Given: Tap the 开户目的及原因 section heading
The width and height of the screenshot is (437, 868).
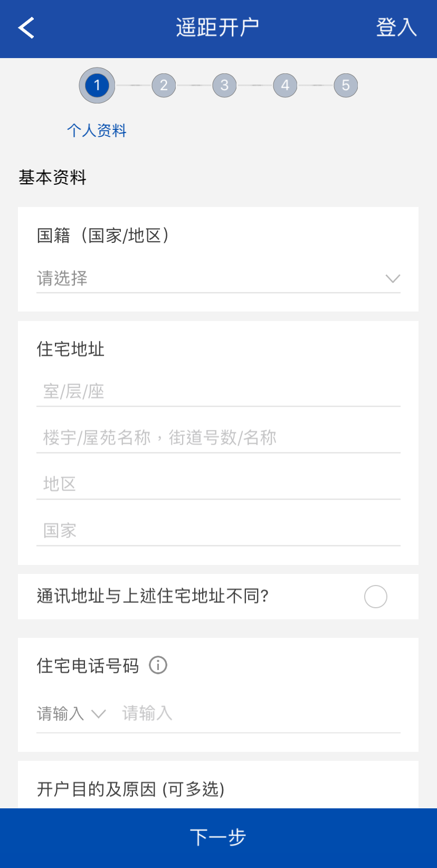Looking at the screenshot, I should pyautogui.click(x=131, y=789).
